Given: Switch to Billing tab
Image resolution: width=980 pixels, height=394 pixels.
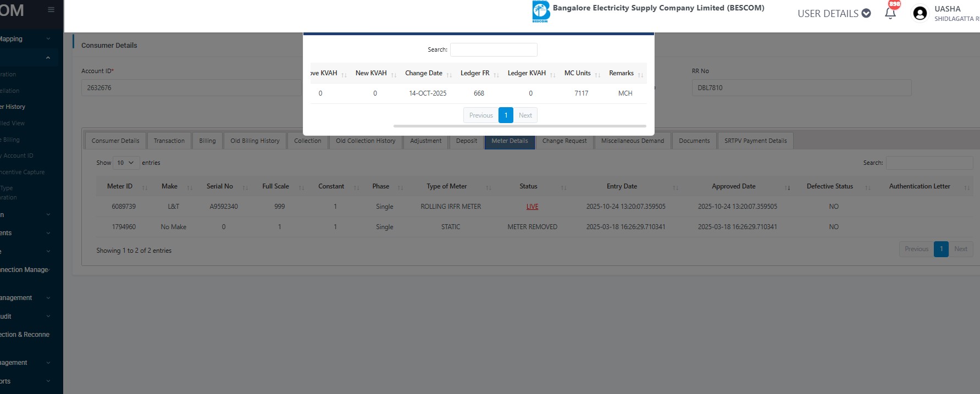Looking at the screenshot, I should (x=207, y=141).
